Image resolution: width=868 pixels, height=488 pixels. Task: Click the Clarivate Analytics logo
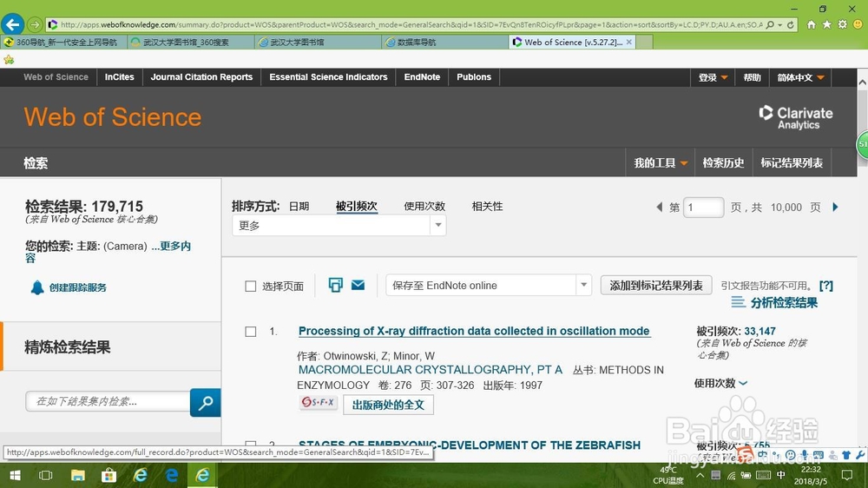pos(795,117)
